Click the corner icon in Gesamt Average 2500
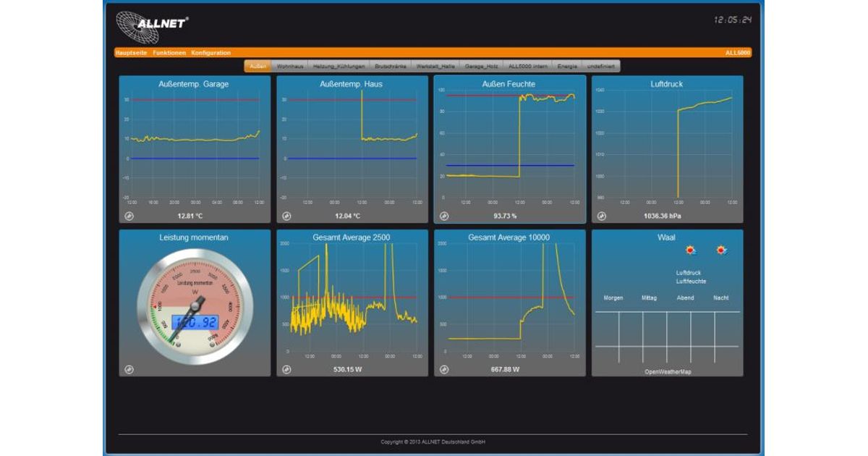The height and width of the screenshot is (456, 868). pos(286,369)
